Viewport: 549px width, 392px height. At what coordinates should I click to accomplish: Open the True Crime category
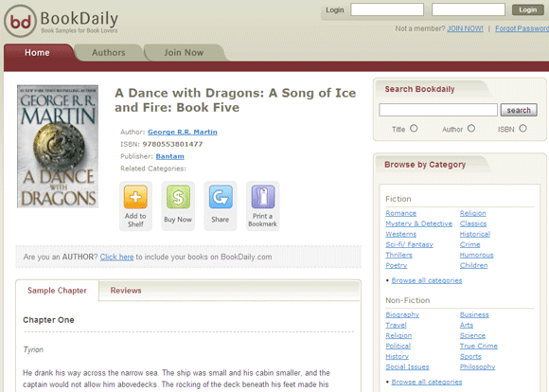(x=479, y=346)
